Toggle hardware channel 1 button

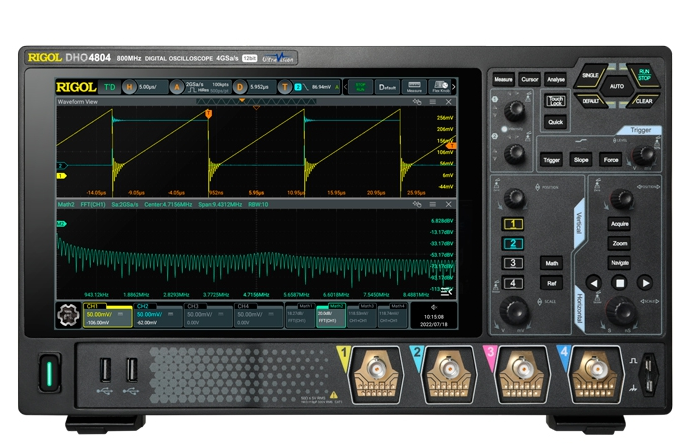point(513,224)
